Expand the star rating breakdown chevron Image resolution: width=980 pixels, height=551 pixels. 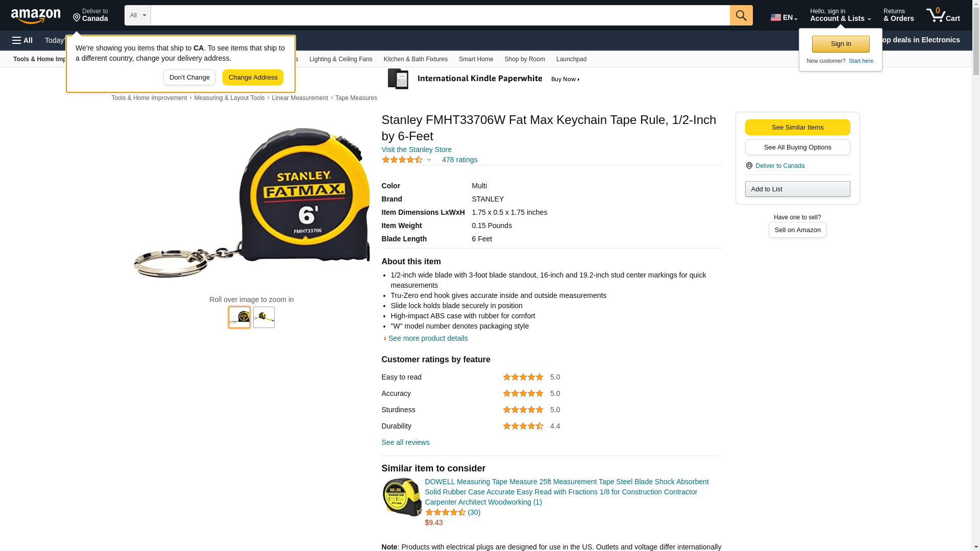[x=429, y=160]
